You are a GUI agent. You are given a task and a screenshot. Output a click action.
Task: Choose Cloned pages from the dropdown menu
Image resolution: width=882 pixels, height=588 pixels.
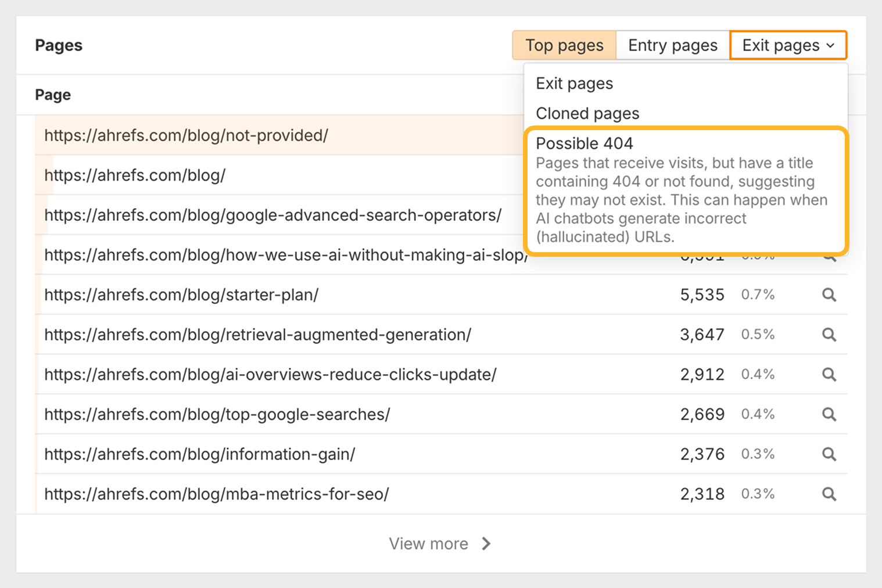coord(587,113)
